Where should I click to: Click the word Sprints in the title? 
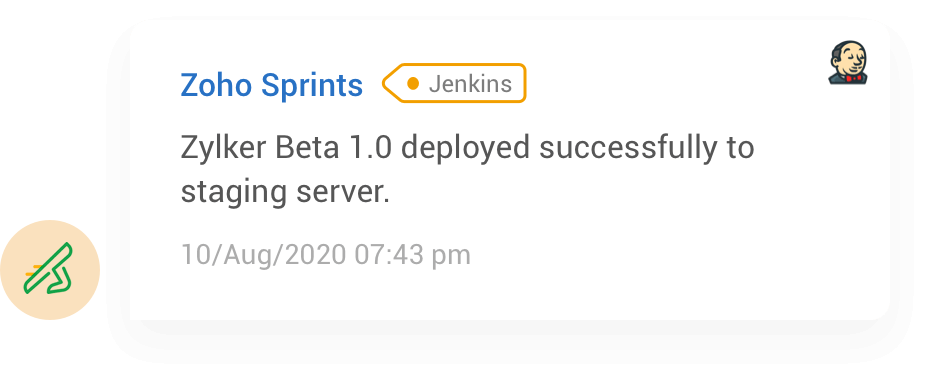pyautogui.click(x=312, y=85)
